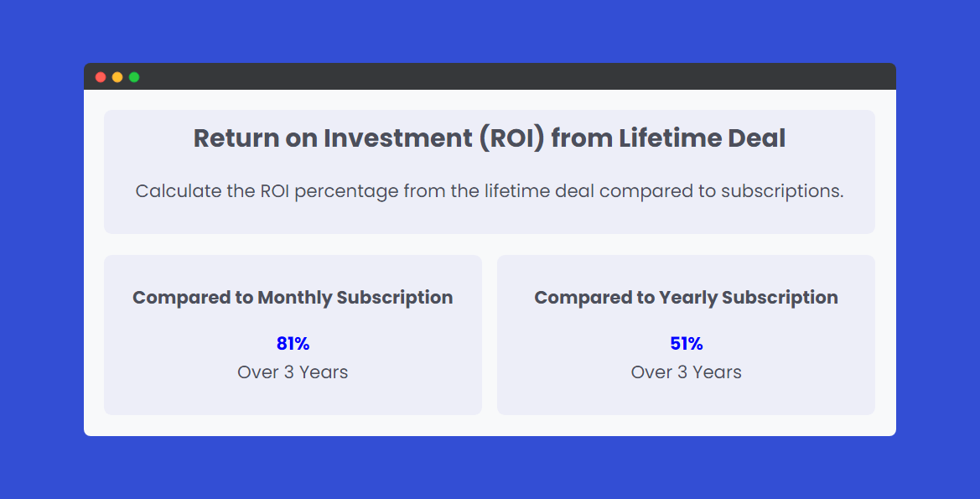Click the yellow minimize window dot

click(x=117, y=77)
